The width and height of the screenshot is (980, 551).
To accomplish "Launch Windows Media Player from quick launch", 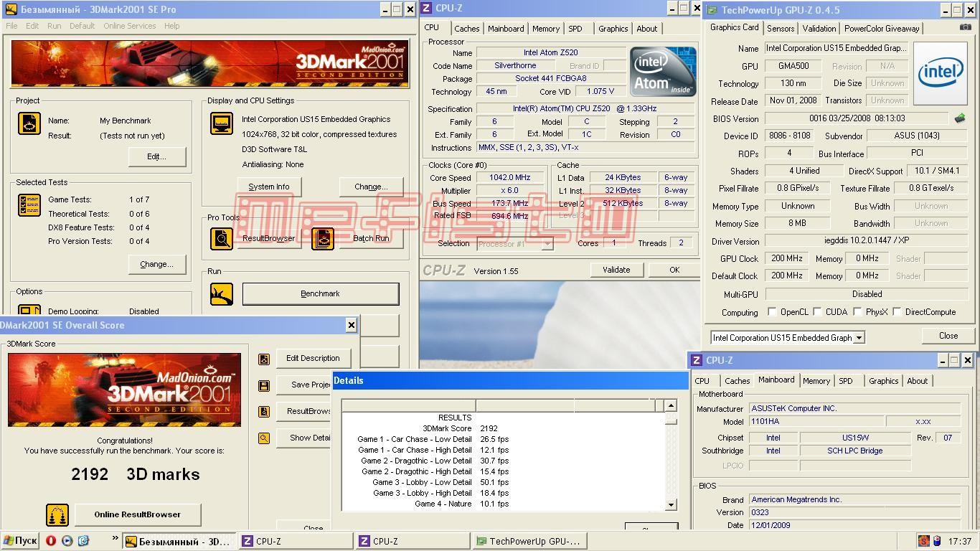I will [67, 541].
